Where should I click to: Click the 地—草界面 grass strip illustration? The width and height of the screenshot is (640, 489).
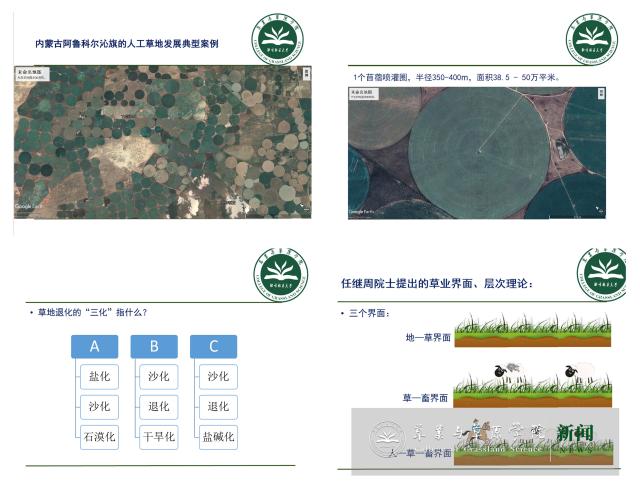[x=533, y=332]
